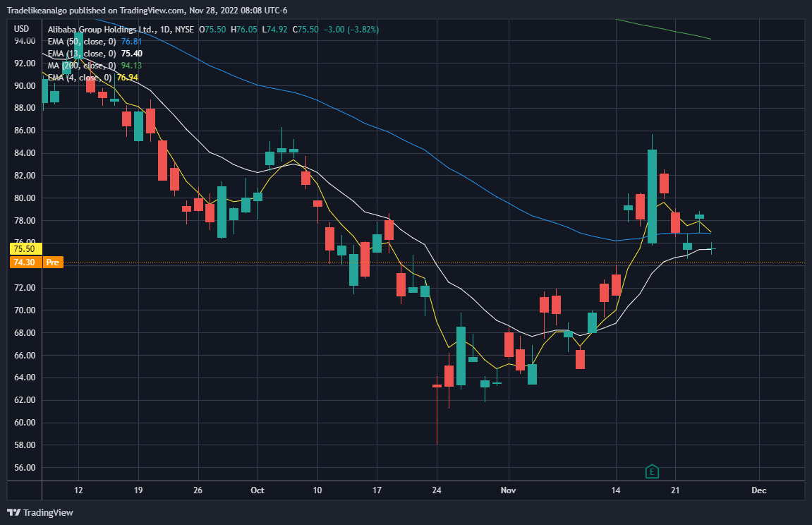Click the orange Pre market label
Screen dimensions: 812x525
pos(53,262)
